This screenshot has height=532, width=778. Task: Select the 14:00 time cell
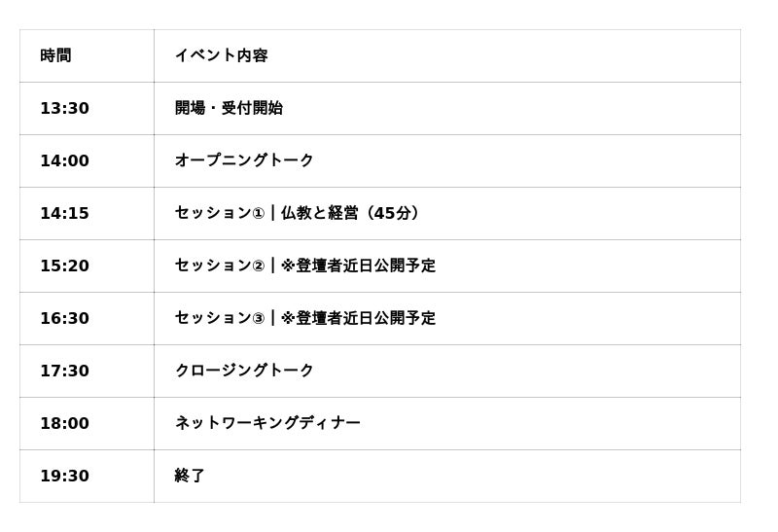[x=64, y=161]
